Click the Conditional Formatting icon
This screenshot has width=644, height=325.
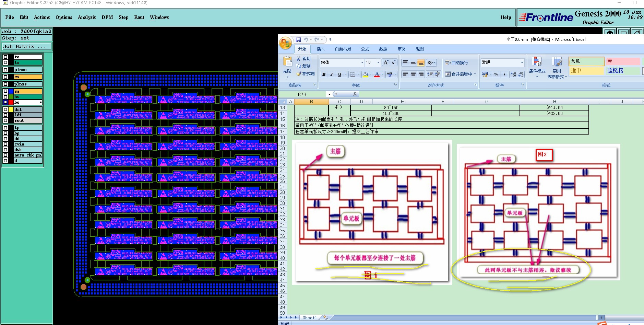537,62
